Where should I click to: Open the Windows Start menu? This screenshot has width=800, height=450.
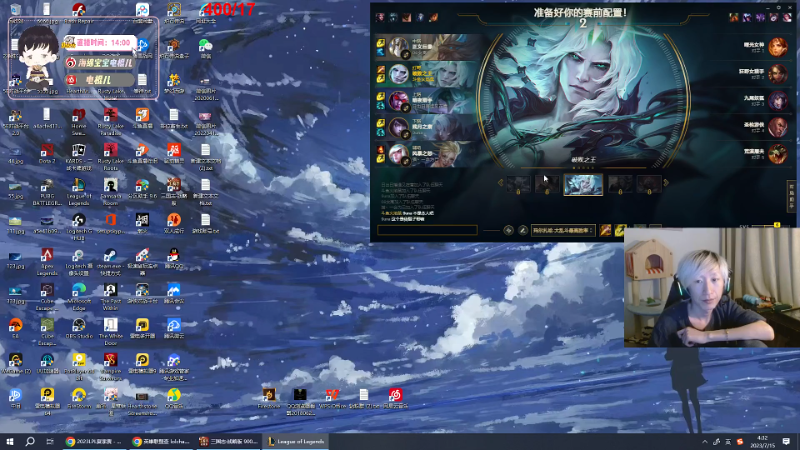tap(10, 441)
